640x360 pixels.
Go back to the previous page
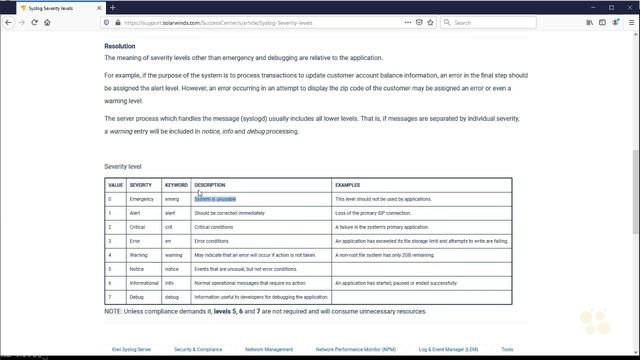coord(8,23)
